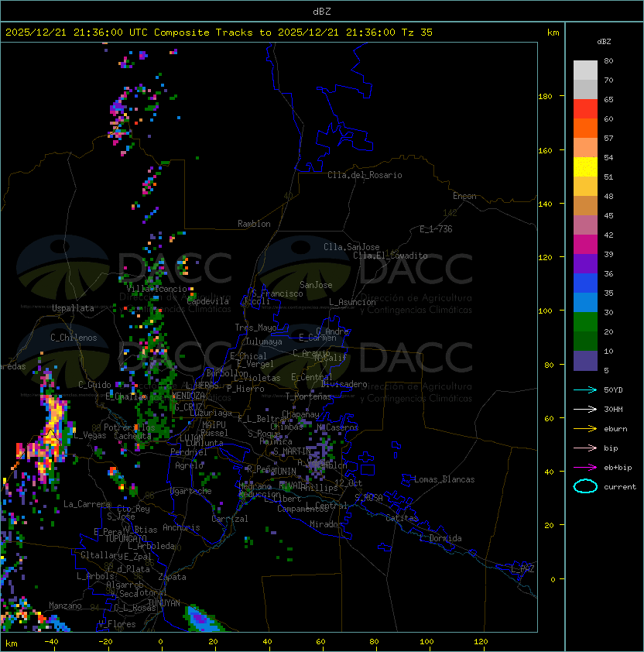Click the Manzano label

pyautogui.click(x=65, y=606)
